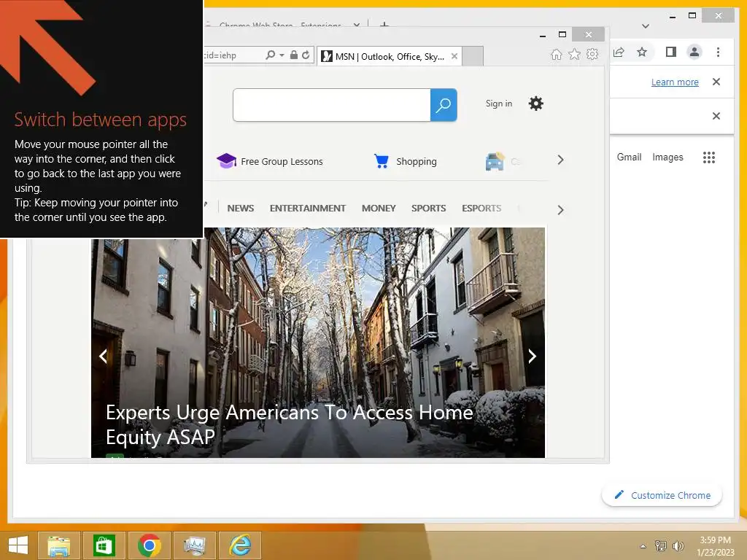Open the Windows Start button
The width and height of the screenshot is (747, 560).
pos(18,545)
